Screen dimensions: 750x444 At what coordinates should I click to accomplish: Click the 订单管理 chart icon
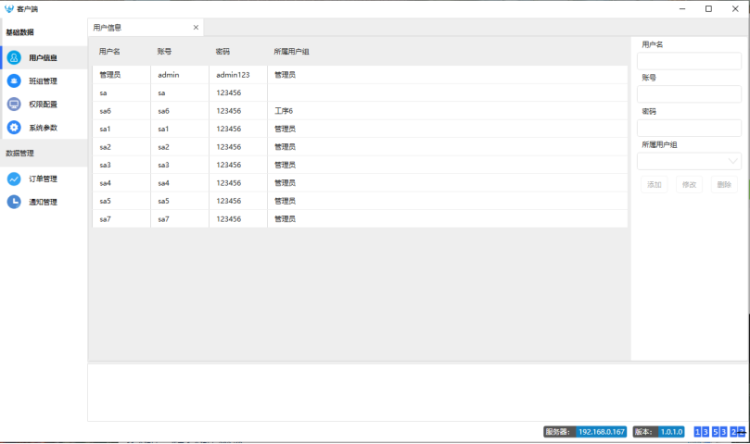tap(14, 179)
